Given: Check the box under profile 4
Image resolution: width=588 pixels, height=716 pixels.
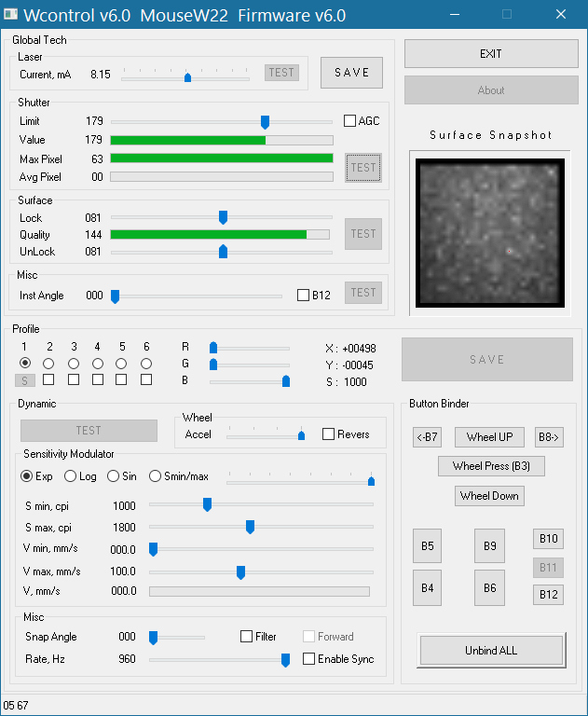Looking at the screenshot, I should coord(98,379).
